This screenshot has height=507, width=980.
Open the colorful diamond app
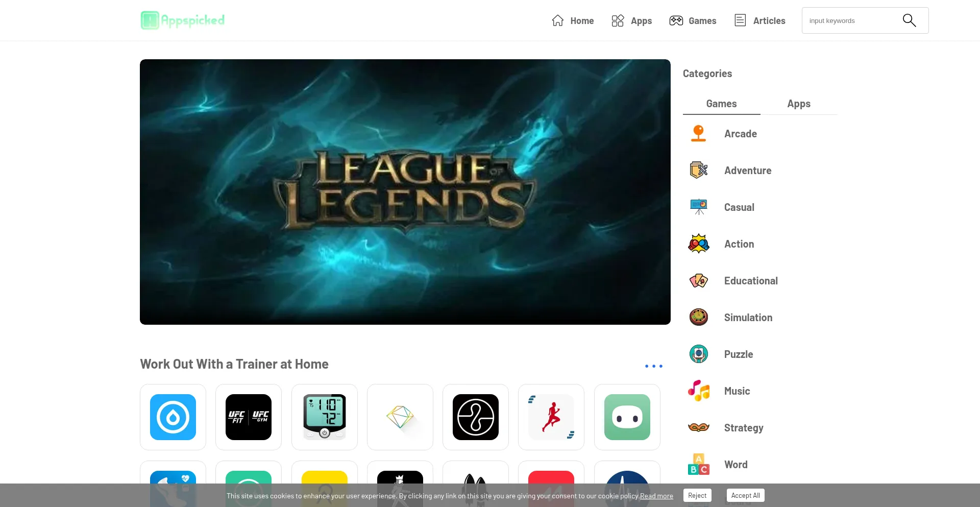pyautogui.click(x=400, y=417)
